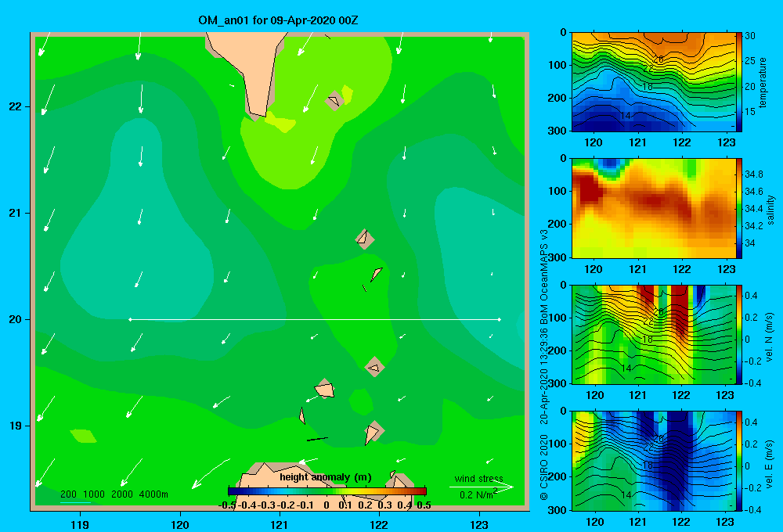Click latitude label "21" on the main map axis
The image size is (783, 532).
[x=16, y=213]
